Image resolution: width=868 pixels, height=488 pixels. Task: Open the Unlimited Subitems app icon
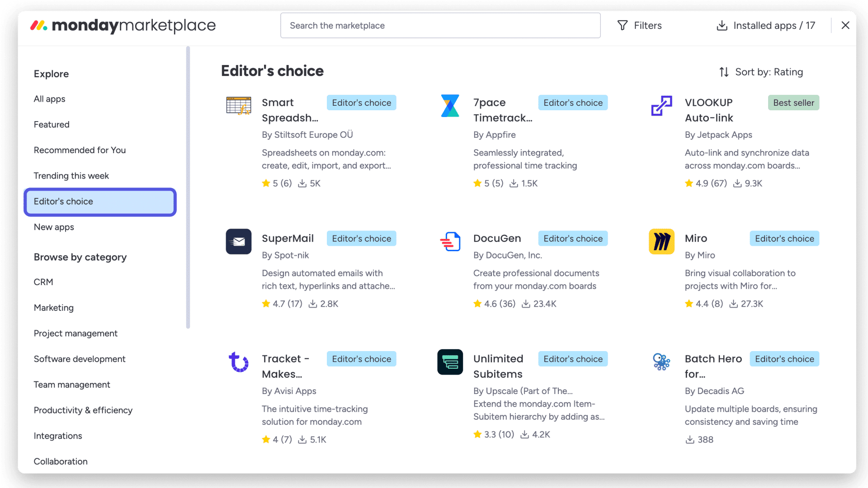(450, 362)
